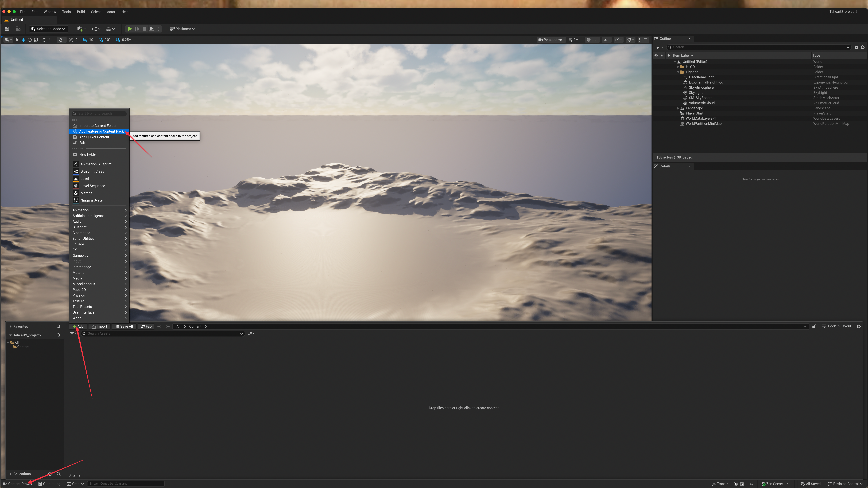Stop the simulation with the square stop button
This screenshot has height=488, width=868.
tap(144, 29)
